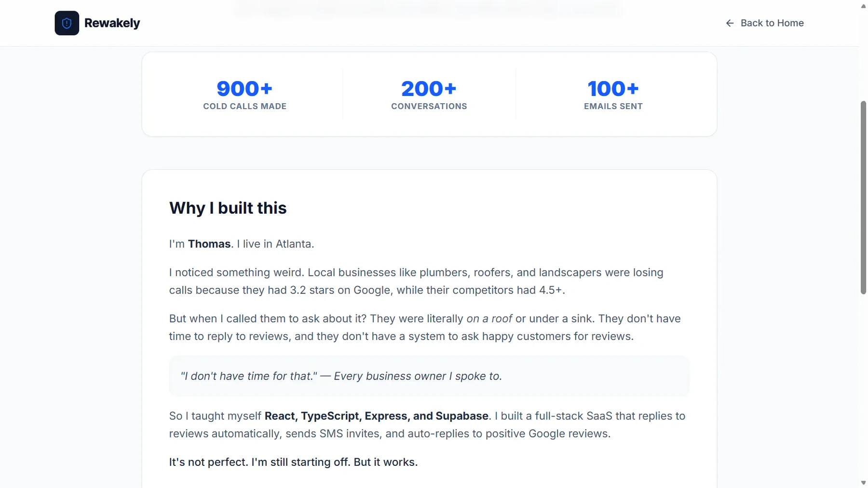The width and height of the screenshot is (868, 488).
Task: Click the 'Why I built this' heading
Action: [x=228, y=208]
